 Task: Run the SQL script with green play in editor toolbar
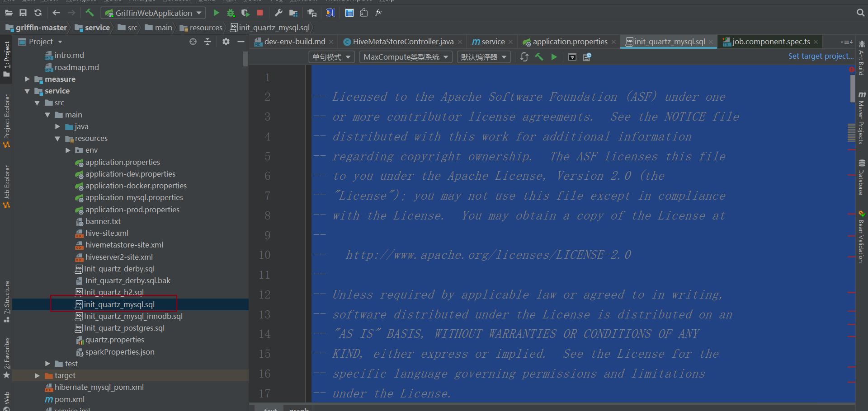[554, 57]
